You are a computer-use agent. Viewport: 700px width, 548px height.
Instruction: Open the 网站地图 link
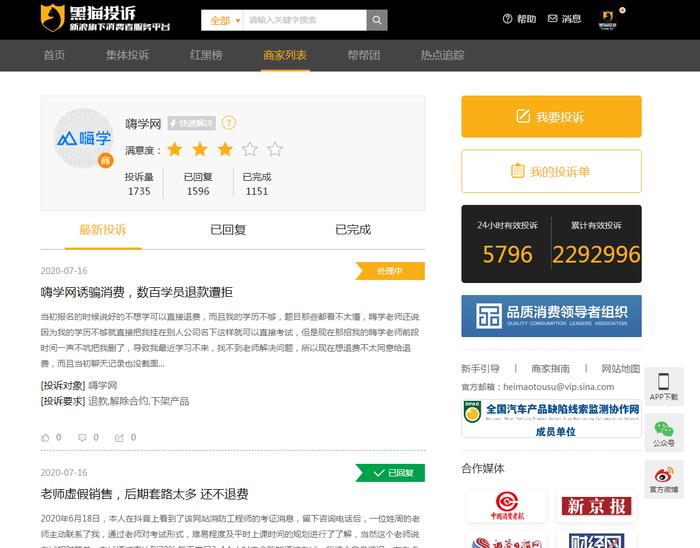[x=621, y=369]
